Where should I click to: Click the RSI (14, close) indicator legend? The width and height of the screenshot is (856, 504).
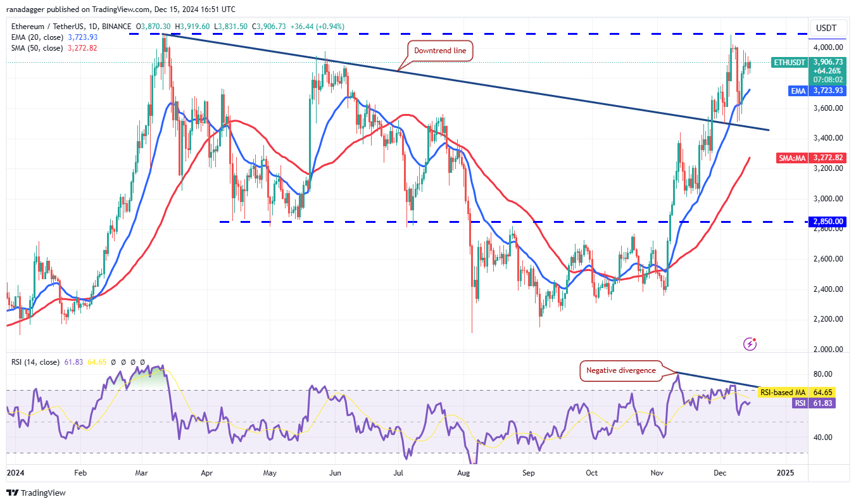click(34, 362)
